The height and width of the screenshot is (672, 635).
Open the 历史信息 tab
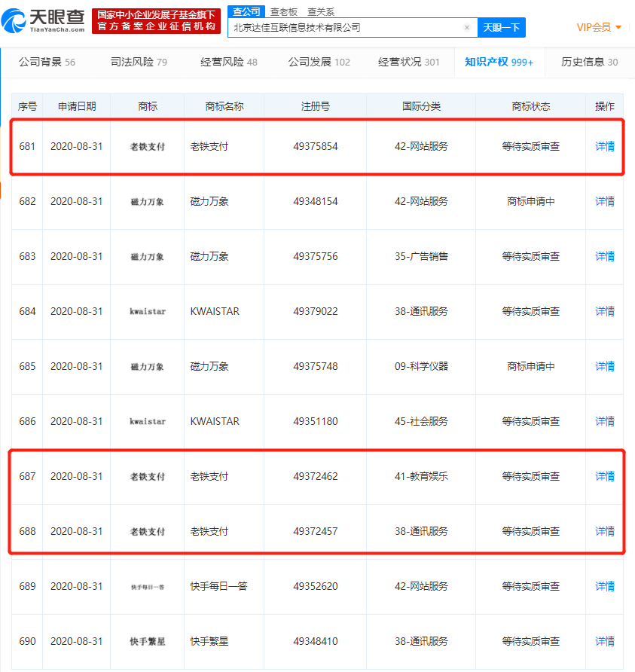point(589,62)
